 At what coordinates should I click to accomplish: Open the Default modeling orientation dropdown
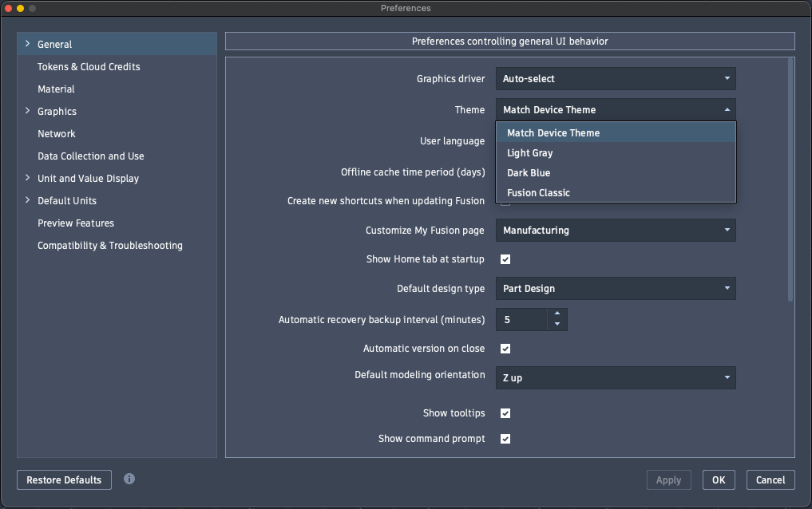pyautogui.click(x=615, y=377)
